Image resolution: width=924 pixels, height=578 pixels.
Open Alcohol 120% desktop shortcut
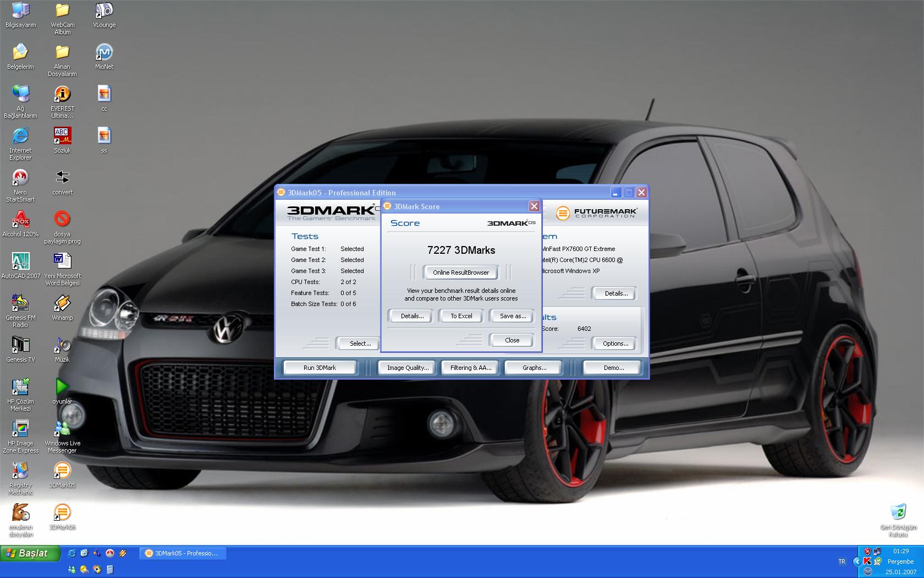(x=20, y=220)
